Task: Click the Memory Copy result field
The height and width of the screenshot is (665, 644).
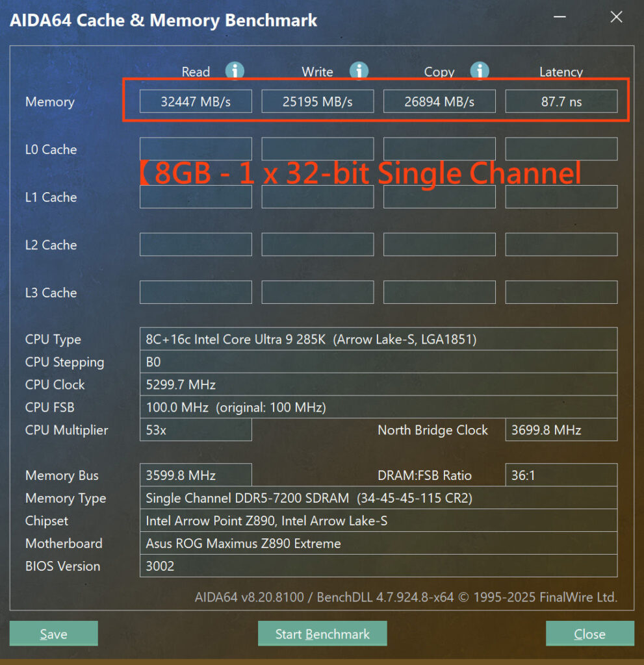Action: [439, 101]
